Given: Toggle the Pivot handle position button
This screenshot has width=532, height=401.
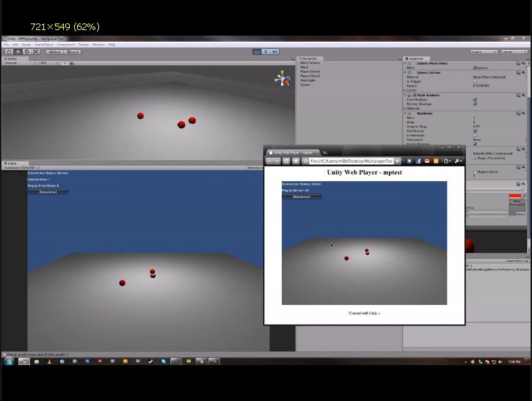Looking at the screenshot, I should point(54,52).
